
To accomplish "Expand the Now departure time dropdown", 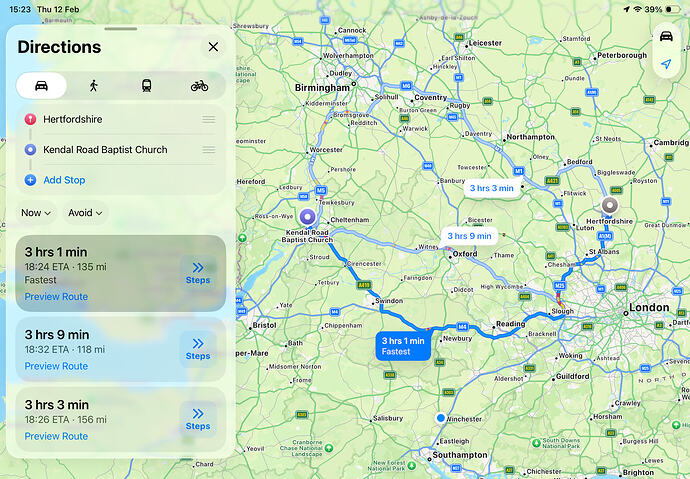I will click(x=36, y=213).
